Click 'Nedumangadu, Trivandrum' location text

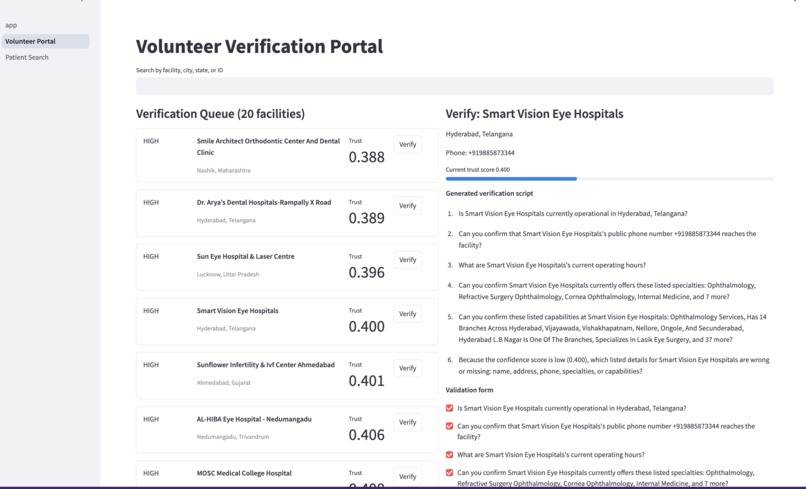coord(232,437)
